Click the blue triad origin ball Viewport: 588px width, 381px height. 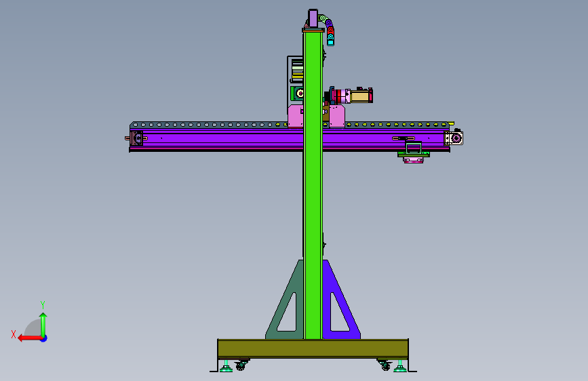point(44,338)
